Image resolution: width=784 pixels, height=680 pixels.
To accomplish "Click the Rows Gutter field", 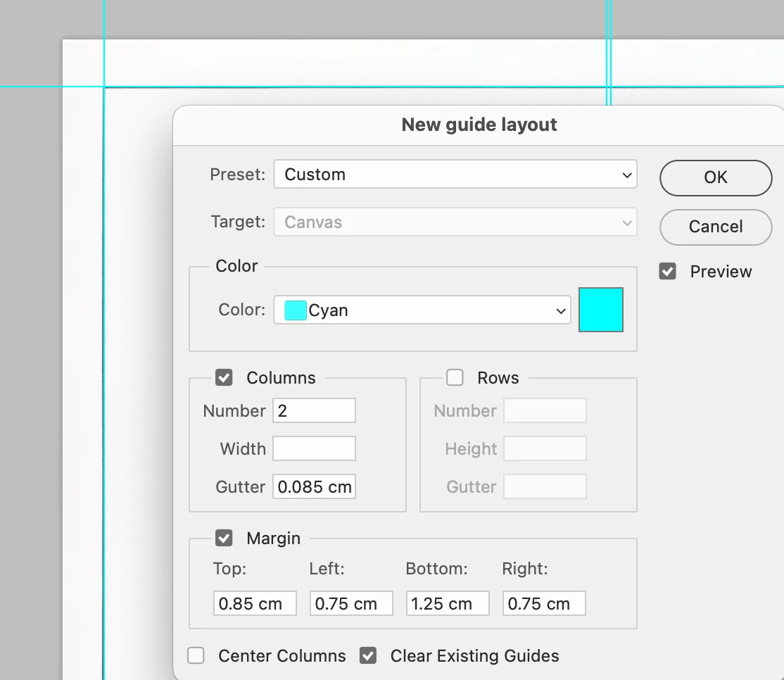I will pyautogui.click(x=545, y=486).
